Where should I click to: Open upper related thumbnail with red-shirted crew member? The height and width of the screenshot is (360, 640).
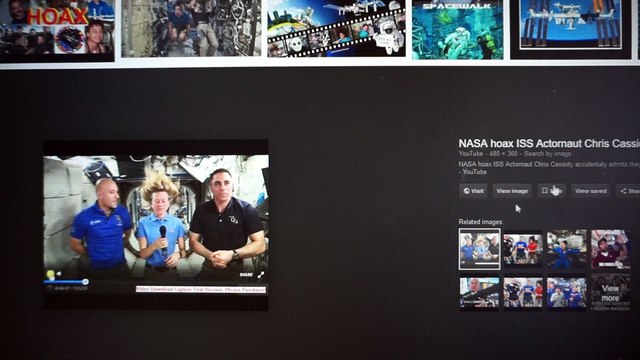point(523,250)
